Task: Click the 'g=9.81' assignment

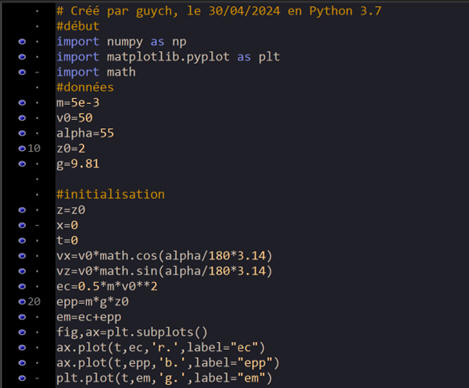Action: coord(78,164)
